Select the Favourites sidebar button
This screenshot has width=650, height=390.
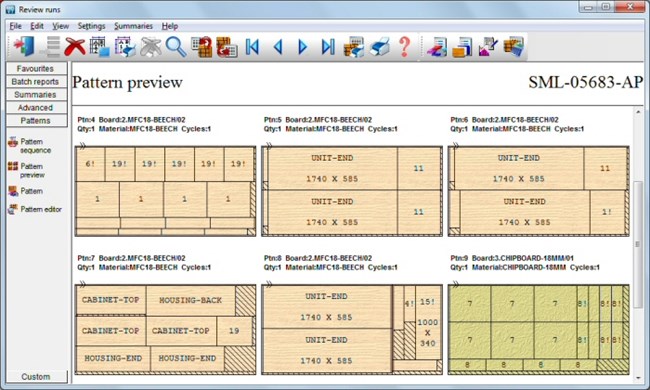(x=36, y=69)
